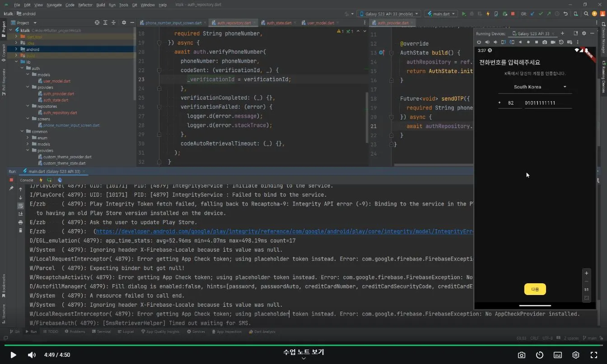This screenshot has width=607, height=364.
Task: Click the emulator Overview square button
Action: 537,42
